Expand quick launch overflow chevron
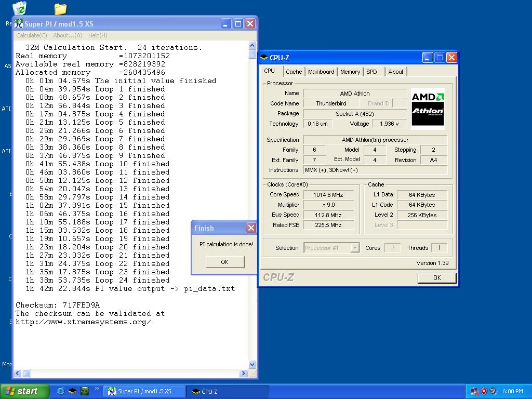The width and height of the screenshot is (532, 399). click(97, 389)
